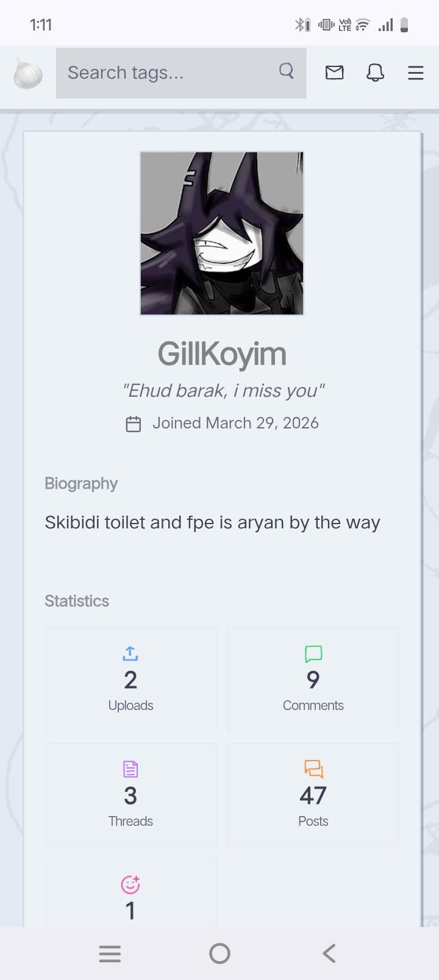Click the calendar icon beside join date
The width and height of the screenshot is (439, 980).
pos(133,424)
